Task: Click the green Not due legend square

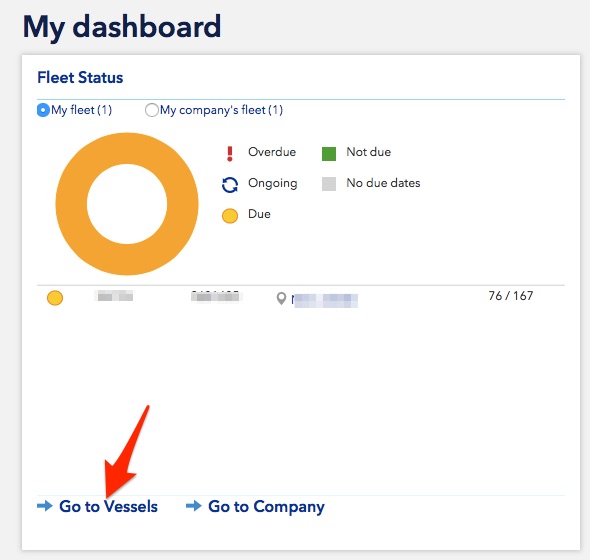Action: point(329,154)
